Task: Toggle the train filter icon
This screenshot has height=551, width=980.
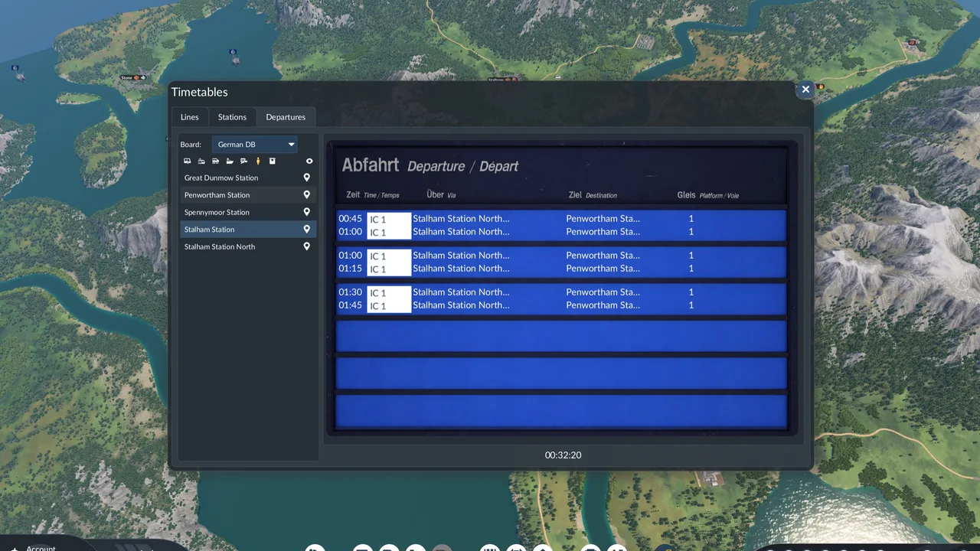Action: pyautogui.click(x=215, y=161)
